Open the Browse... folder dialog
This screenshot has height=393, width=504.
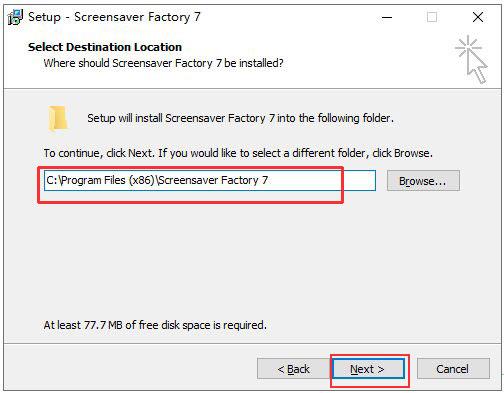(x=423, y=181)
